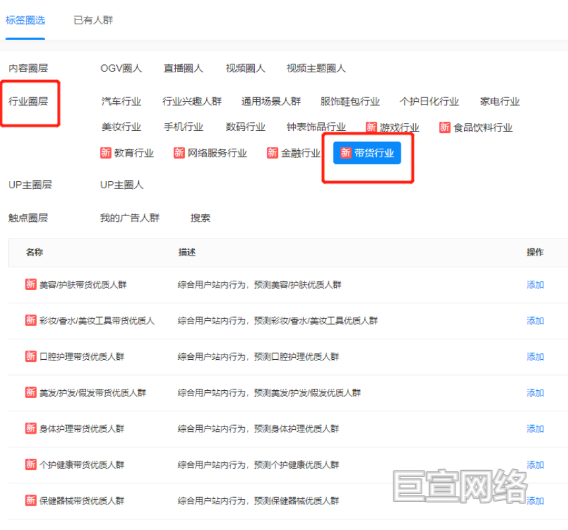Pick the 数码行业 category
This screenshot has height=530, width=568.
click(x=245, y=127)
